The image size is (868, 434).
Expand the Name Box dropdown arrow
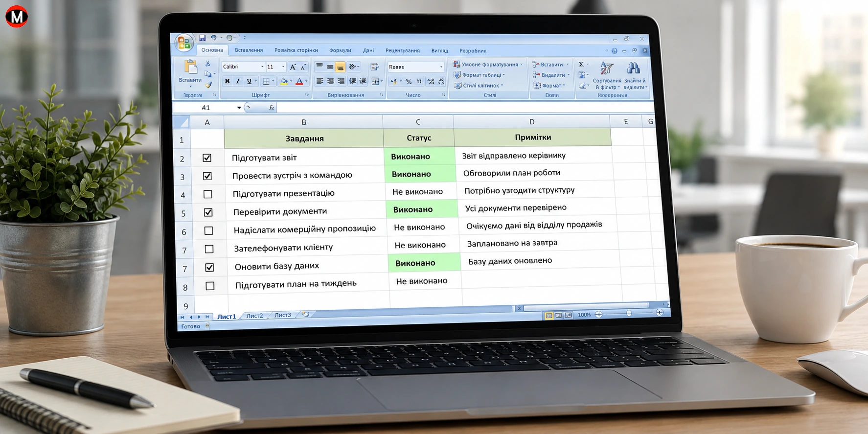[239, 108]
